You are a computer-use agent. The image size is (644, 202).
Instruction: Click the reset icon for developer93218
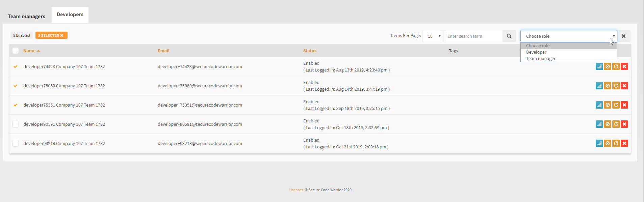pyautogui.click(x=616, y=143)
